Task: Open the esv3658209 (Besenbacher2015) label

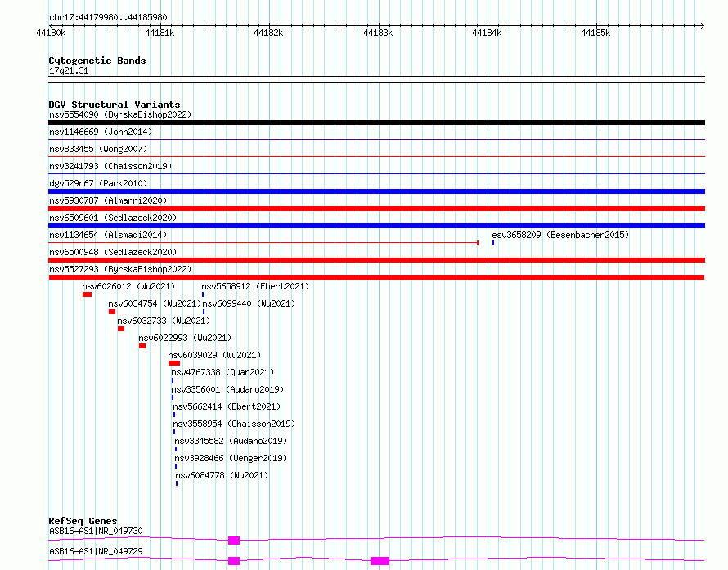Action: click(560, 235)
